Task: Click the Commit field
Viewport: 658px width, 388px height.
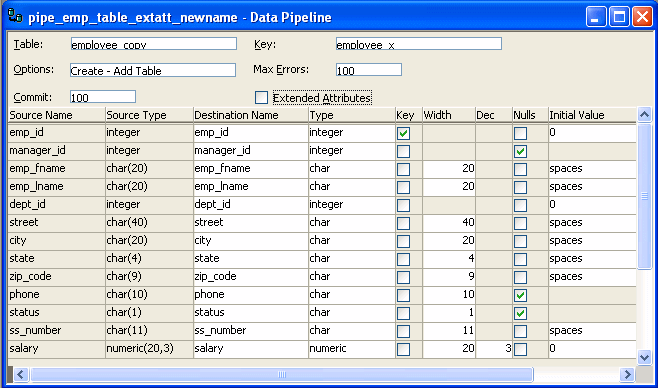Action: click(x=103, y=97)
